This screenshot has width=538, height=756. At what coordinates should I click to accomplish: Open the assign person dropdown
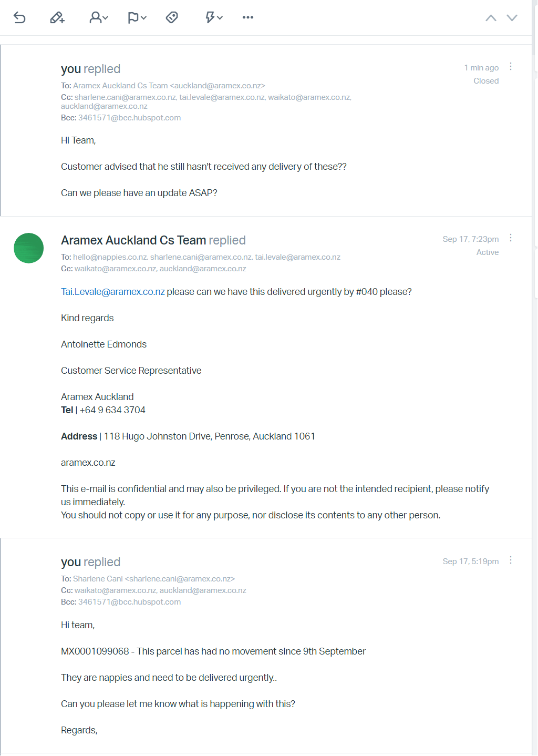pyautogui.click(x=98, y=18)
